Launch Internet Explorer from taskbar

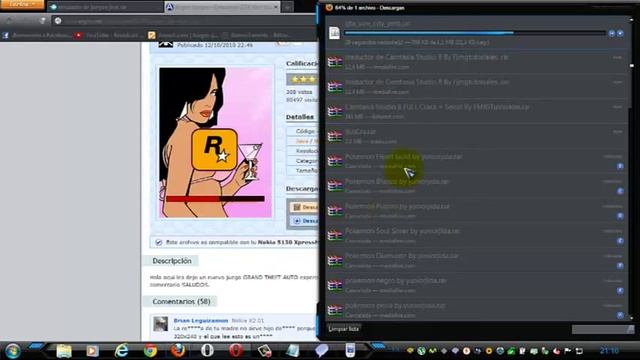[x=121, y=351]
